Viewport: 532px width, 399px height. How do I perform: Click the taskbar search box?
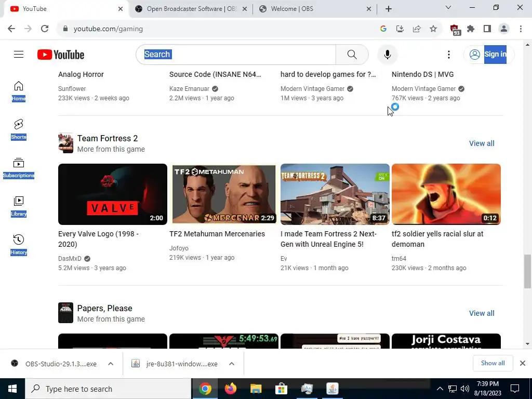[108, 389]
